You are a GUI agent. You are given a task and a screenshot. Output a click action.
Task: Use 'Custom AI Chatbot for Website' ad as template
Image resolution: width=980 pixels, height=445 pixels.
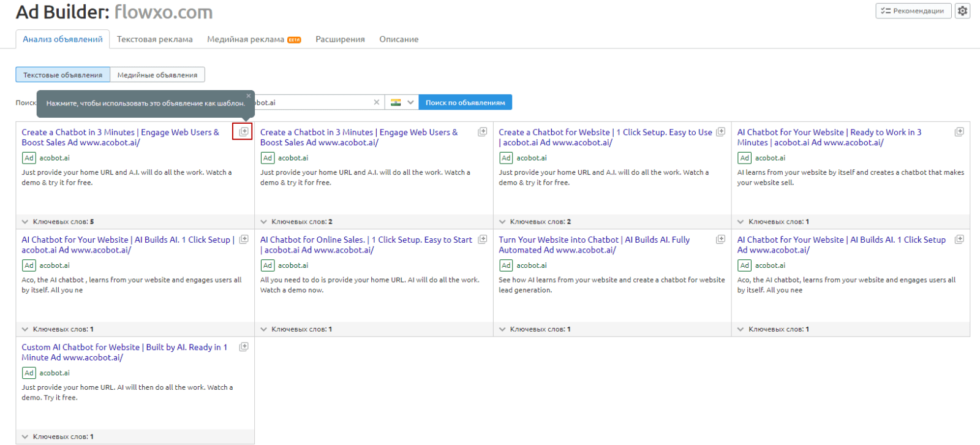tap(244, 346)
